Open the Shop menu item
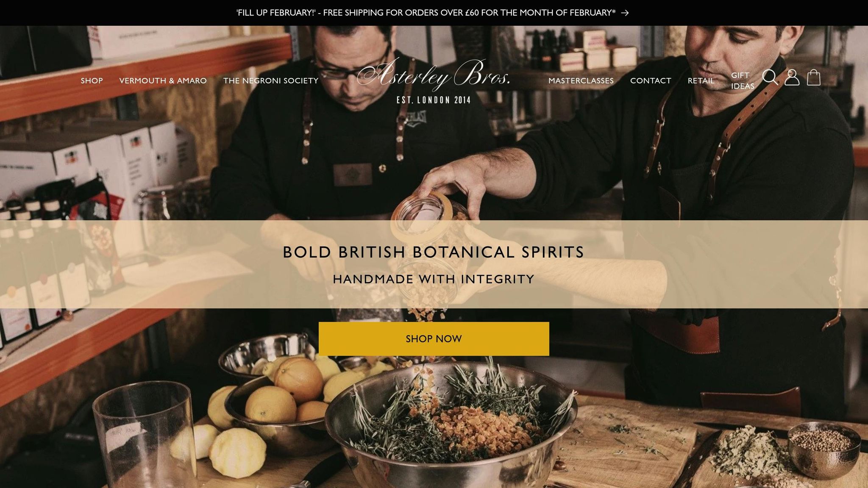 92,80
